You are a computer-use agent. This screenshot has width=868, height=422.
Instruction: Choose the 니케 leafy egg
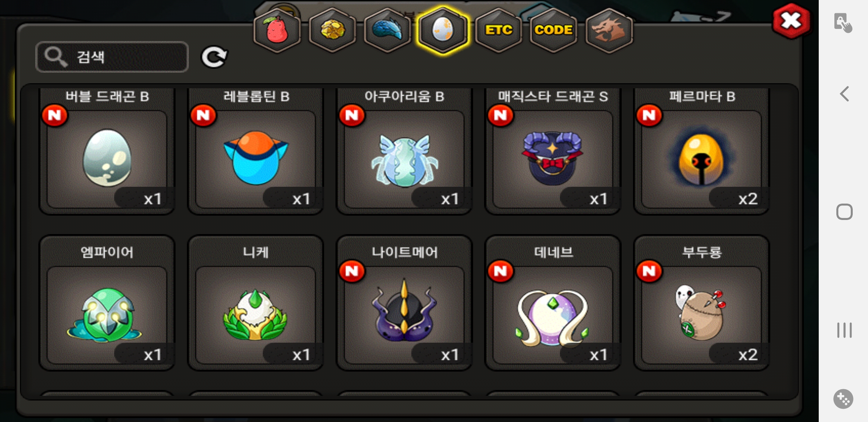(x=256, y=303)
